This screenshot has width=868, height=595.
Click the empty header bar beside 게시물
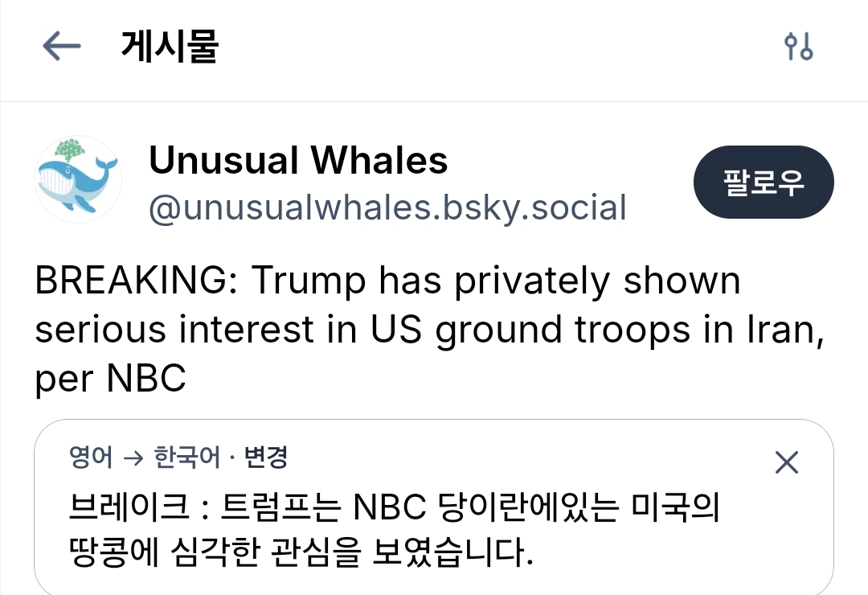[498, 47]
